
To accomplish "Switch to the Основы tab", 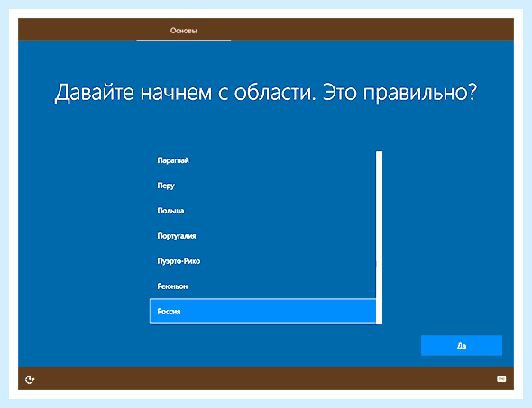I will [184, 31].
